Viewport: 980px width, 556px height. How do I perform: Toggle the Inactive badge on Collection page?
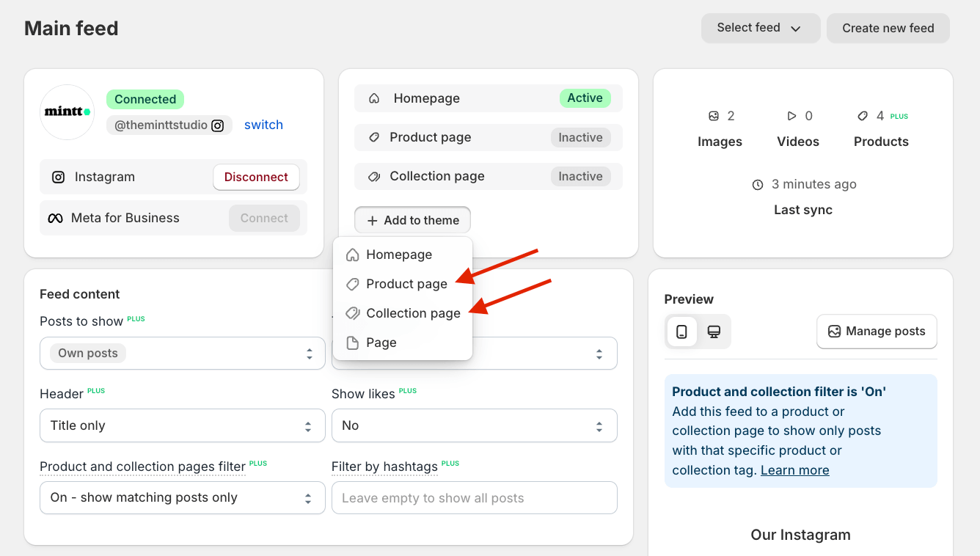click(x=580, y=176)
